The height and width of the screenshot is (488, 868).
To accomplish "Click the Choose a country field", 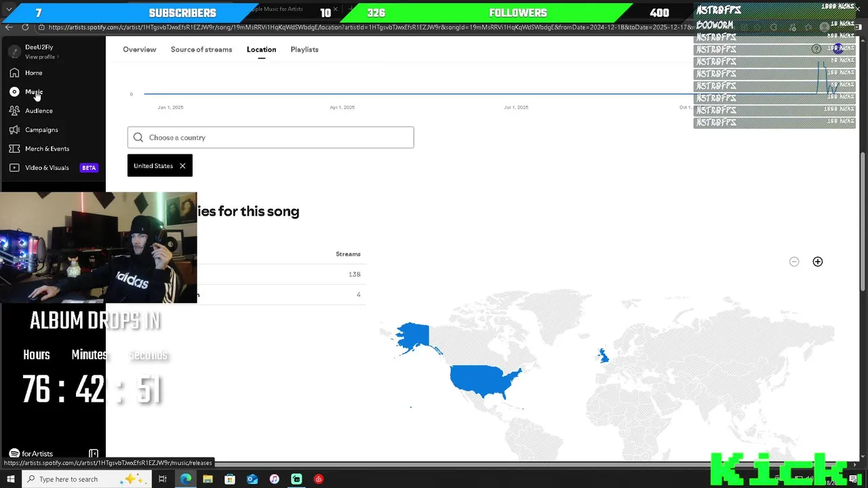I will point(271,138).
